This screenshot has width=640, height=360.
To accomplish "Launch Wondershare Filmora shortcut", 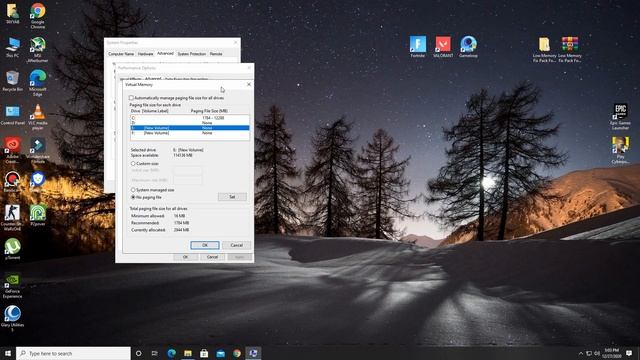I will tap(38, 150).
